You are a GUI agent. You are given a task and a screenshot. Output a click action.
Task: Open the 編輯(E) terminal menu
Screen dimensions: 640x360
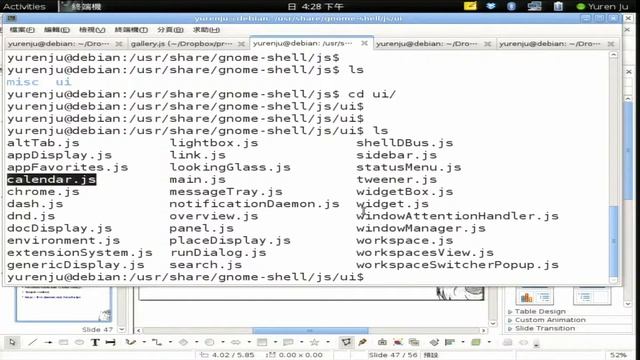(57, 30)
